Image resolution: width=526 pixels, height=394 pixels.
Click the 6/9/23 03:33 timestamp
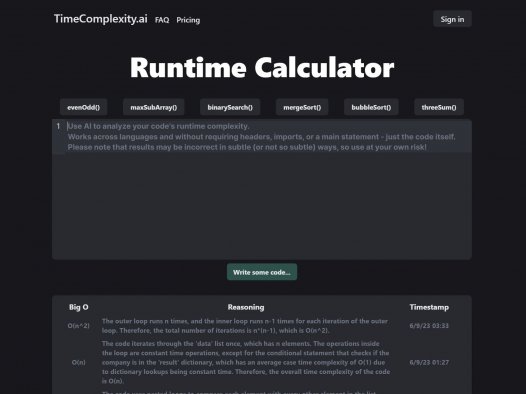click(429, 326)
